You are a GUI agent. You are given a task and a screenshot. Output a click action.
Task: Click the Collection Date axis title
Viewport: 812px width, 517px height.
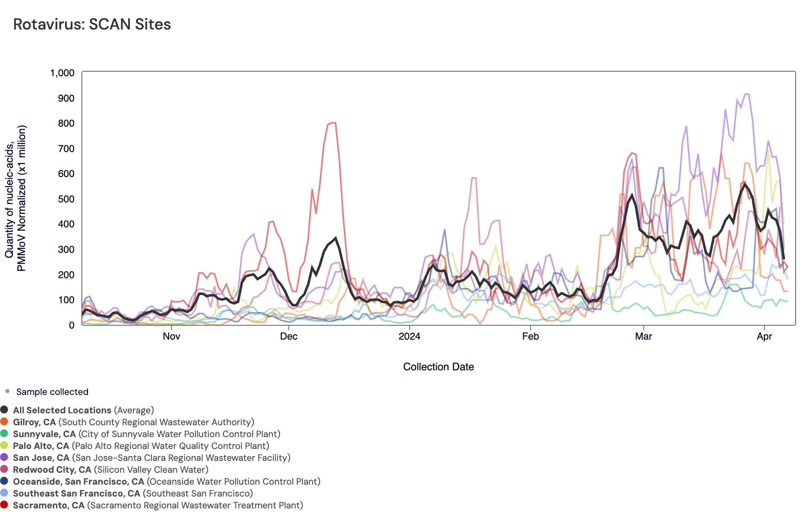(x=438, y=367)
